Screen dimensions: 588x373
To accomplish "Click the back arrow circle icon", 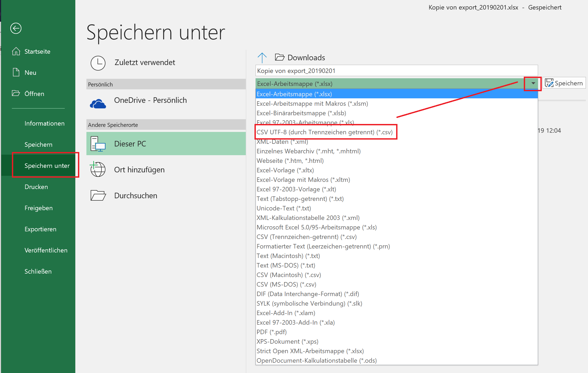I will coord(16,28).
